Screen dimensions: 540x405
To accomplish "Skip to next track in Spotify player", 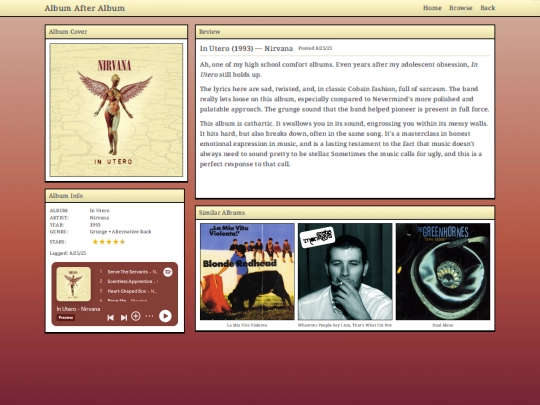I will pos(124,317).
